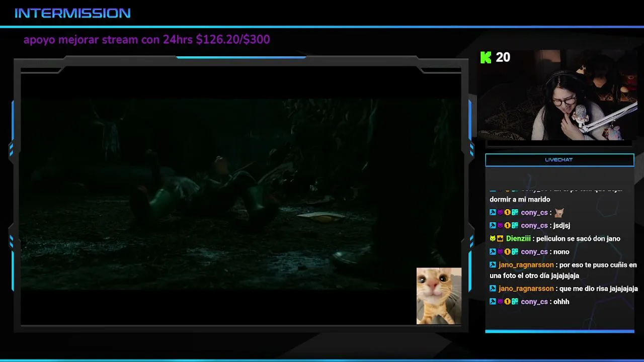
Task: Click the gold 1 badge on the 'ohhh' message
Action: coord(507,302)
